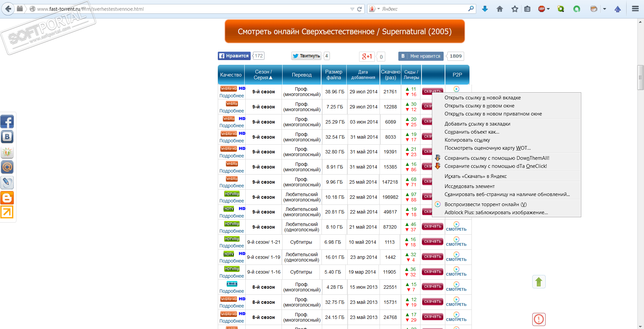Click the Adblock Plus ABP icon
The width and height of the screenshot is (644, 329).
541,9
